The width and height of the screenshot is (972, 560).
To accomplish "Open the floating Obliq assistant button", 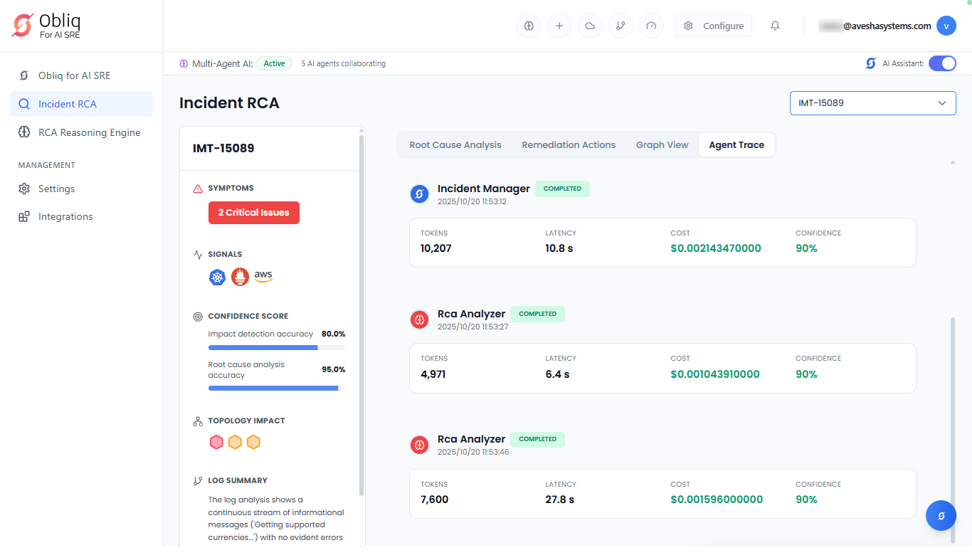I will 941,516.
